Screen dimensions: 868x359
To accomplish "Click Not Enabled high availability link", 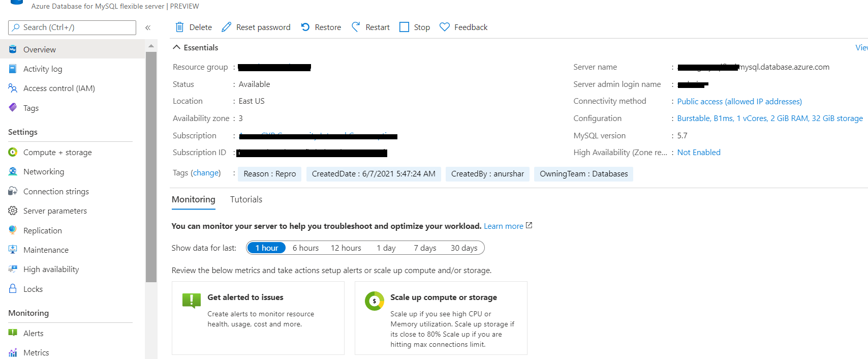I will 699,152.
